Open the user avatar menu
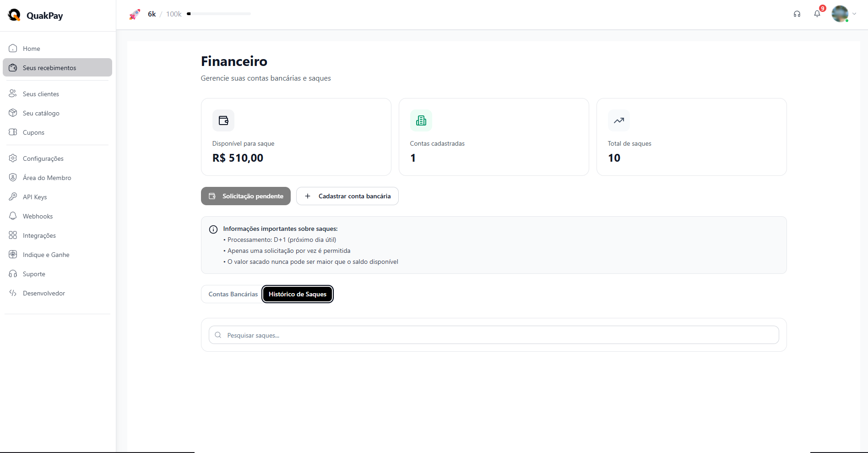Image resolution: width=868 pixels, height=453 pixels. [x=840, y=14]
